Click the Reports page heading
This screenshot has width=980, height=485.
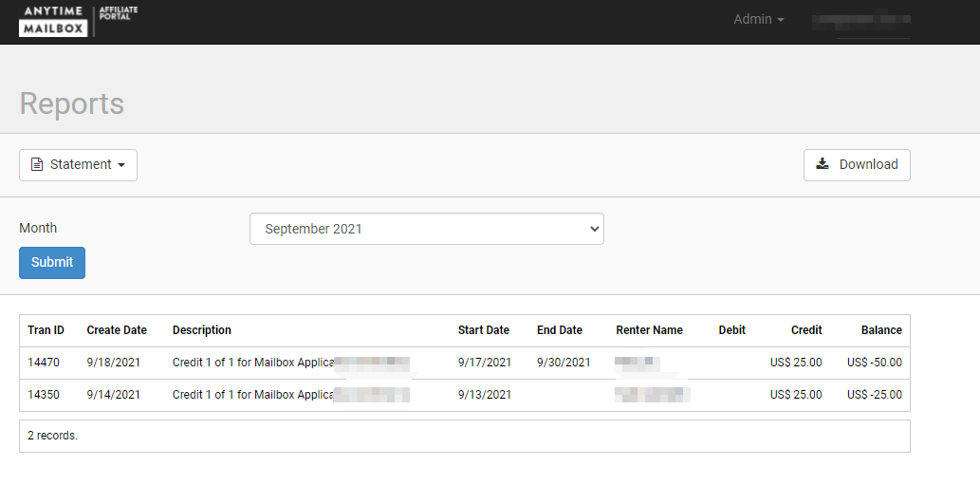pyautogui.click(x=72, y=103)
